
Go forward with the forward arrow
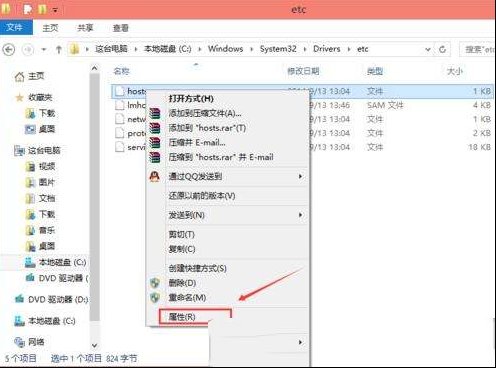point(28,50)
